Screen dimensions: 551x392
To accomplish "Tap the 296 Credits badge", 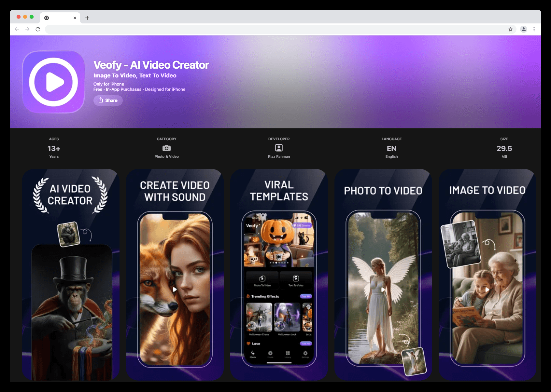I will pos(302,225).
